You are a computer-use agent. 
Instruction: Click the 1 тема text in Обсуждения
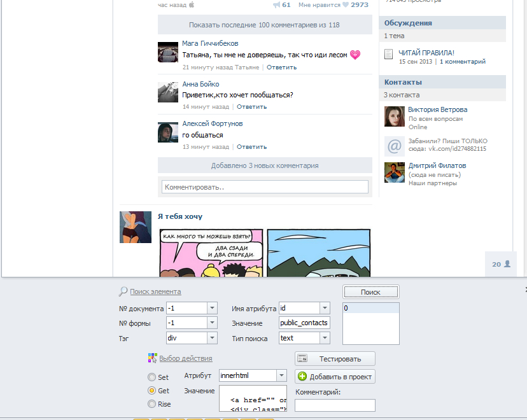point(394,36)
